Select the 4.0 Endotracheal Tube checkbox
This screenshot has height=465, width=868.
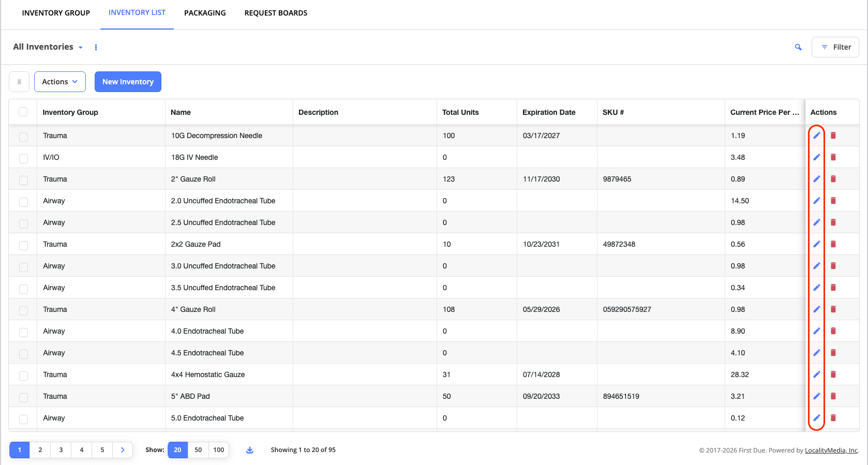(x=23, y=332)
